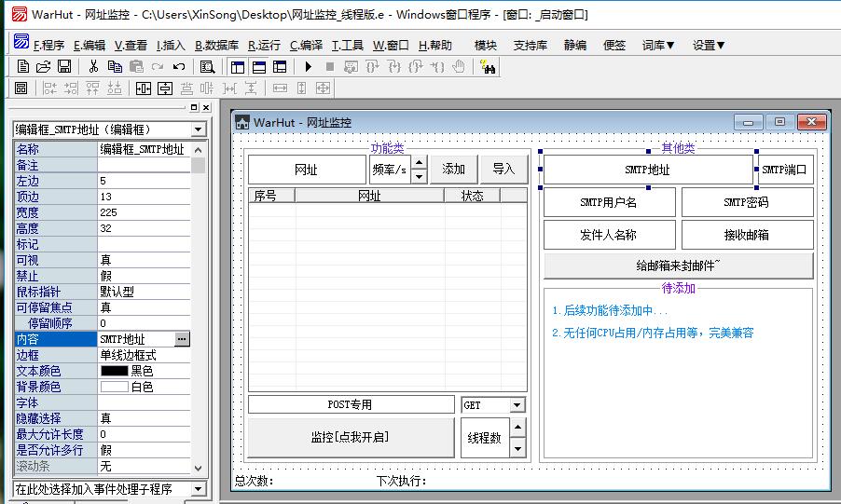Screen dimensions: 841x504
Task: Click the New file toolbar icon
Action: coord(22,67)
